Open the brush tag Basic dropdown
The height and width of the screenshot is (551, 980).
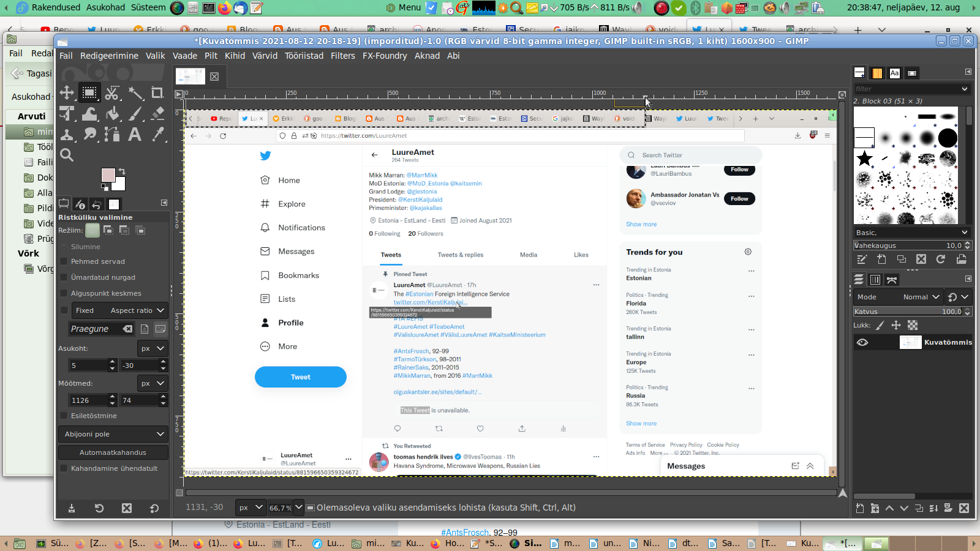tap(912, 233)
